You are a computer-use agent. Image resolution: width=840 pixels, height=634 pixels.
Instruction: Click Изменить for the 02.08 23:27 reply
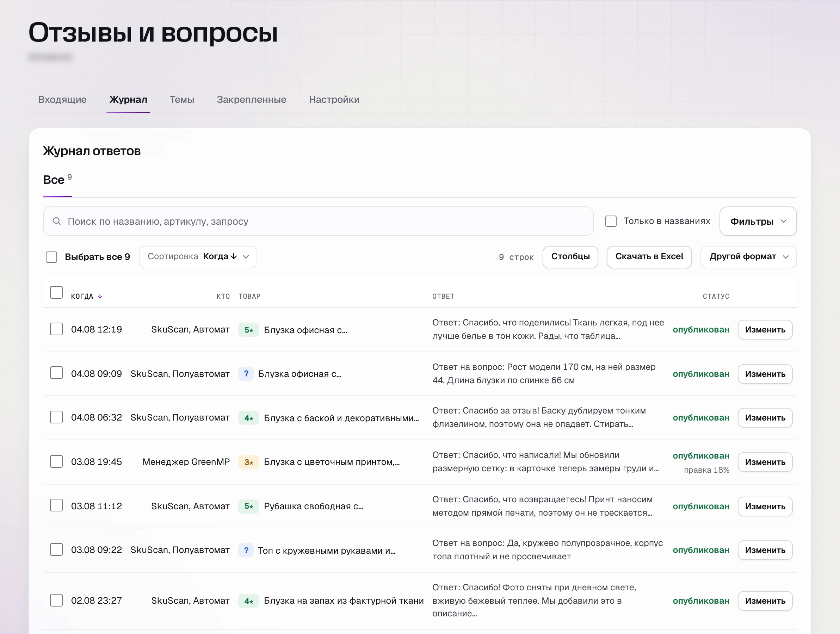click(765, 601)
